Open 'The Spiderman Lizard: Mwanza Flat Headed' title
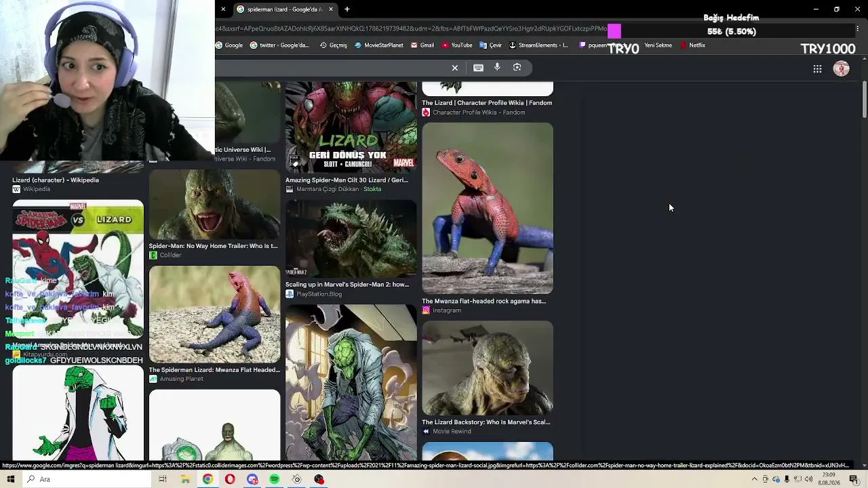This screenshot has height=488, width=868. click(214, 370)
